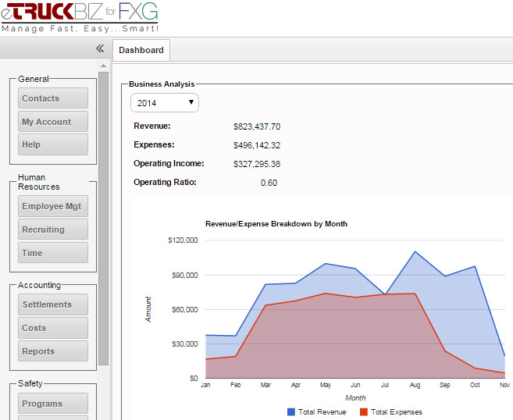Switch to the Dashboard tab
The height and width of the screenshot is (420, 513).
tap(141, 50)
